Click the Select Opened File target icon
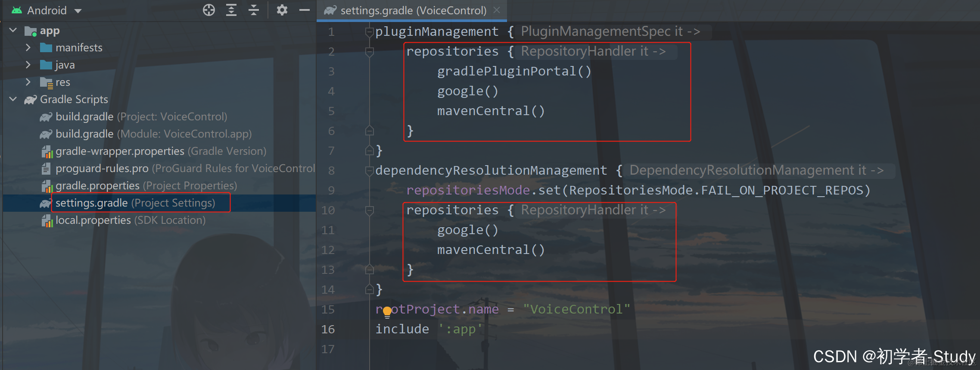Image resolution: width=980 pixels, height=370 pixels. coord(209,10)
